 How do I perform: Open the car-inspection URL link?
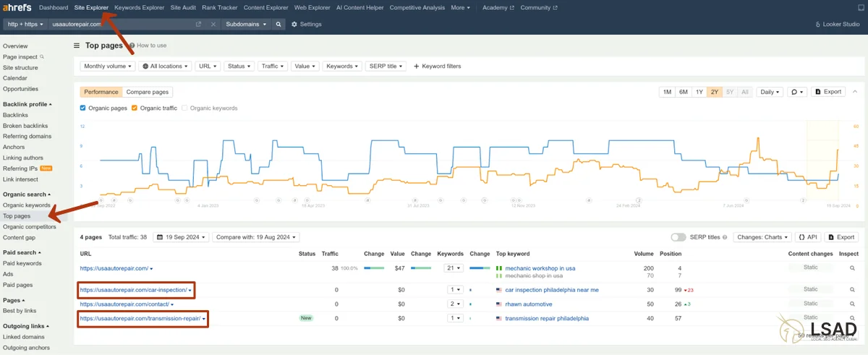tap(134, 290)
